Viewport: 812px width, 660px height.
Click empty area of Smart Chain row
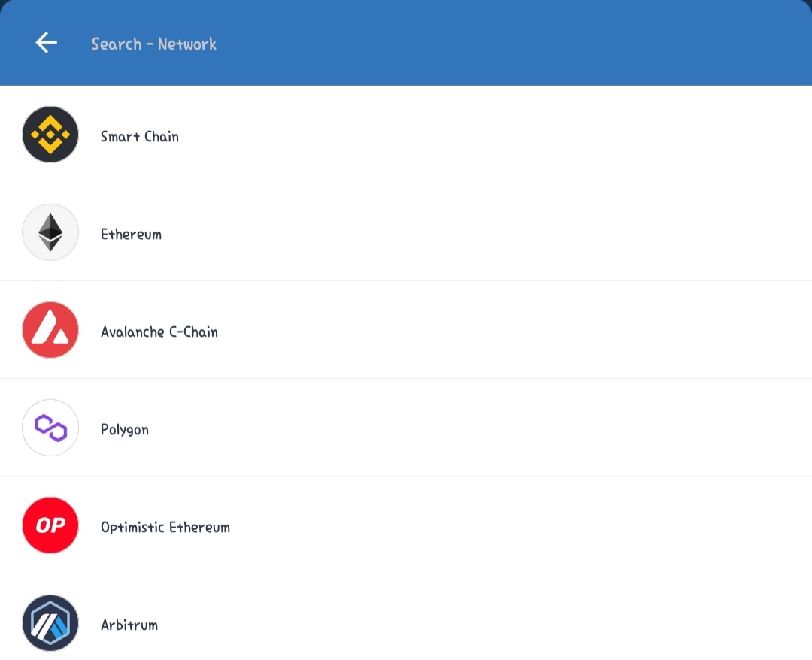(492, 135)
